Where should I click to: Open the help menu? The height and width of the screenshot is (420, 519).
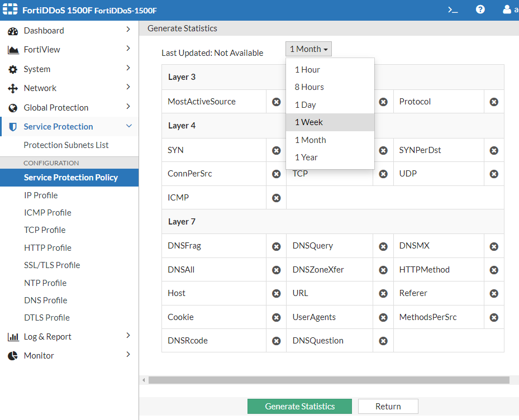point(480,9)
